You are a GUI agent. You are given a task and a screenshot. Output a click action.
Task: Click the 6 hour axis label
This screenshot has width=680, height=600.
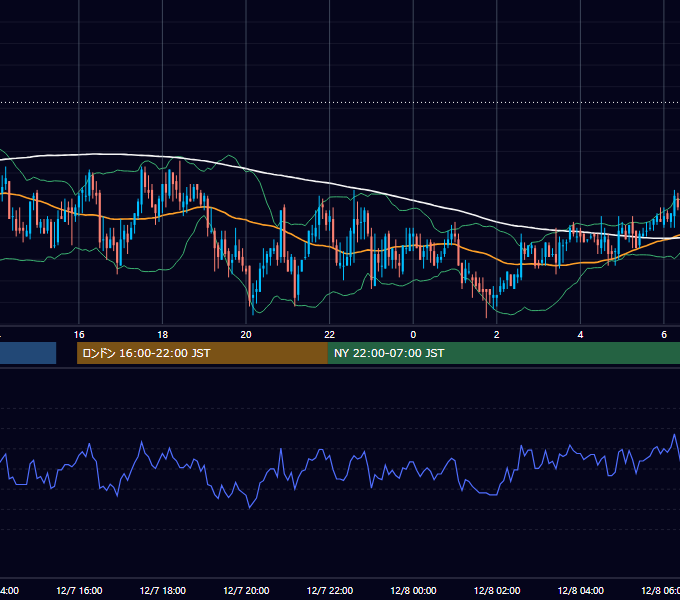tap(664, 335)
